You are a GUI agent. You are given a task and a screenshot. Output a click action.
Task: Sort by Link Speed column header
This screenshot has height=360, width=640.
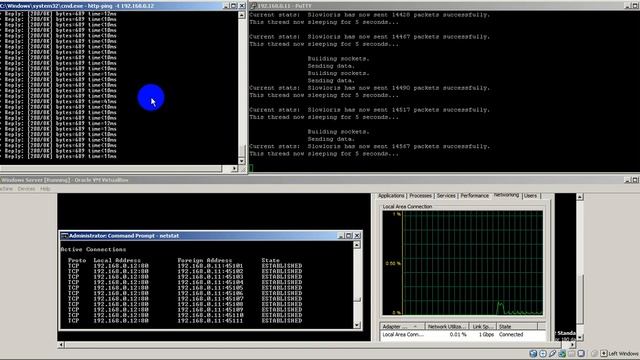[x=482, y=327]
